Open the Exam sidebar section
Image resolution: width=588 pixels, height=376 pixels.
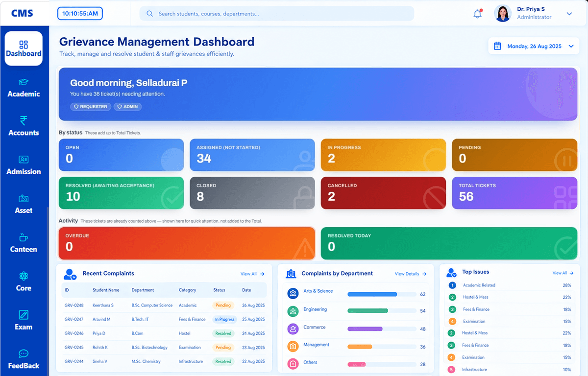point(24,321)
